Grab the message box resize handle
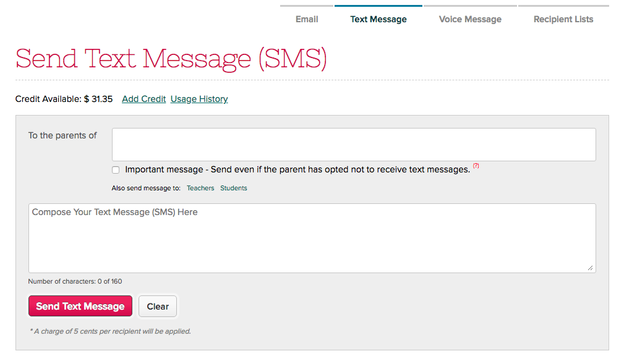This screenshot has height=364, width=624. click(x=590, y=268)
